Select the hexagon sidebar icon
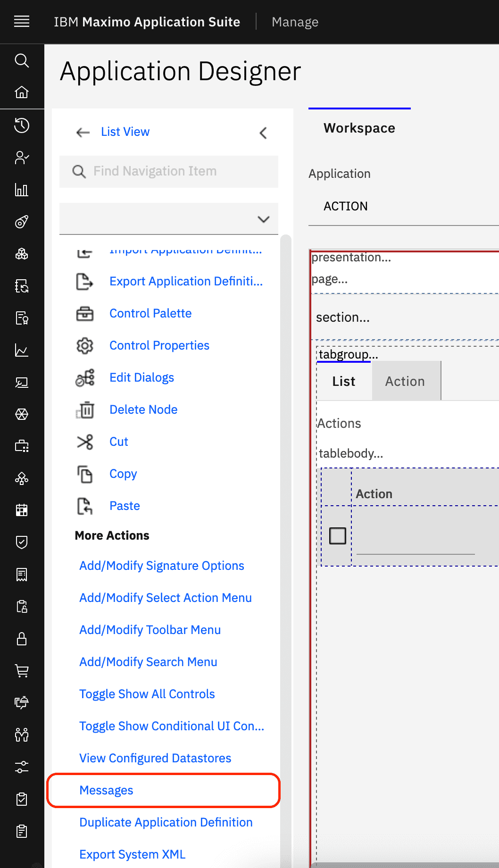Screen dimensions: 499x868 click(22, 414)
